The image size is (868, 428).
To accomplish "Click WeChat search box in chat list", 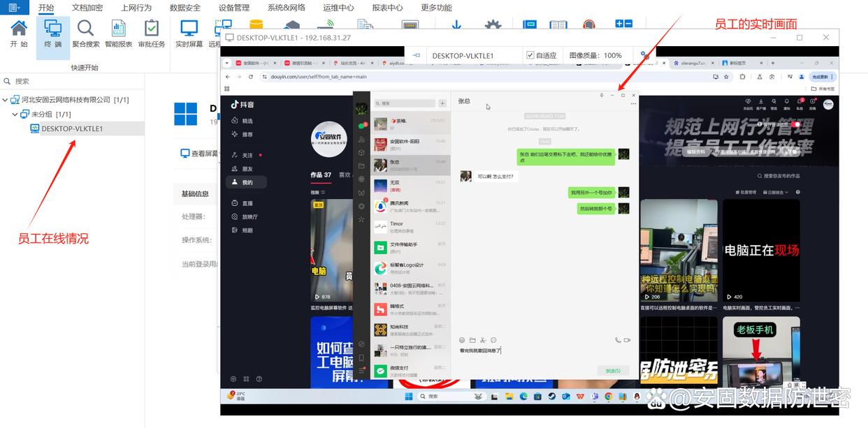I will click(405, 103).
